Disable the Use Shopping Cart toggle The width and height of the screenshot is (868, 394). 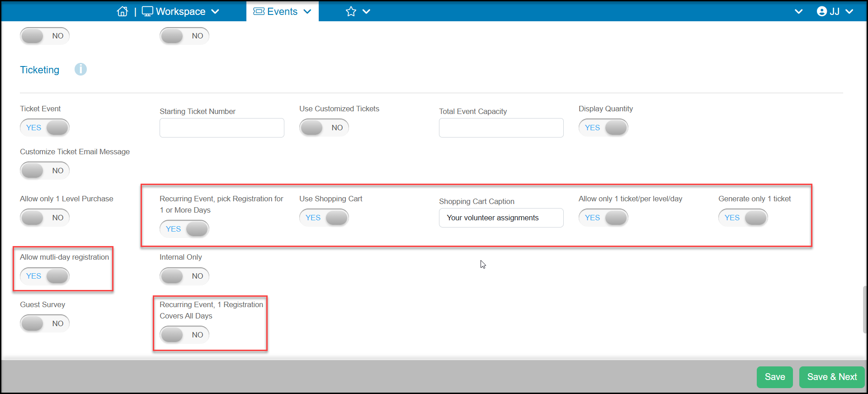(324, 218)
